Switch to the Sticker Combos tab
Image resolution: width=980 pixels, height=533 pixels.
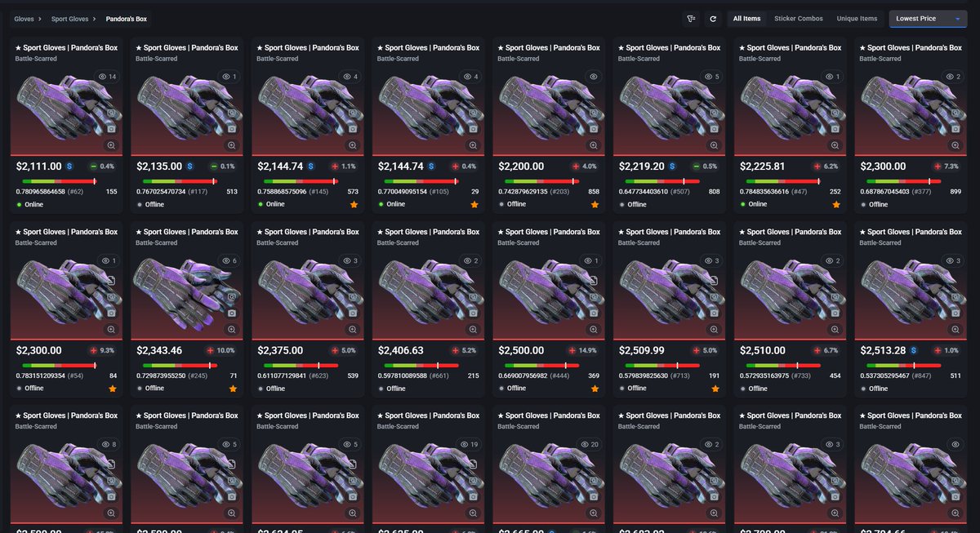799,19
